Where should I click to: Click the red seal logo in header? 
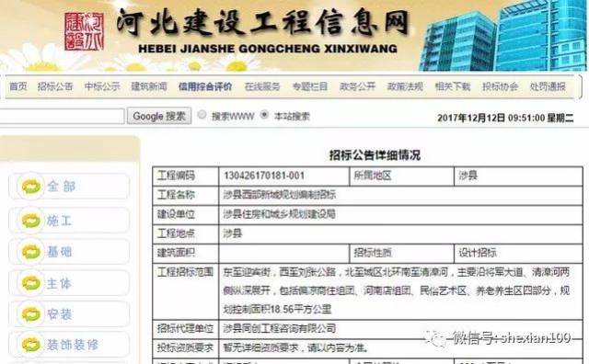pos(84,31)
